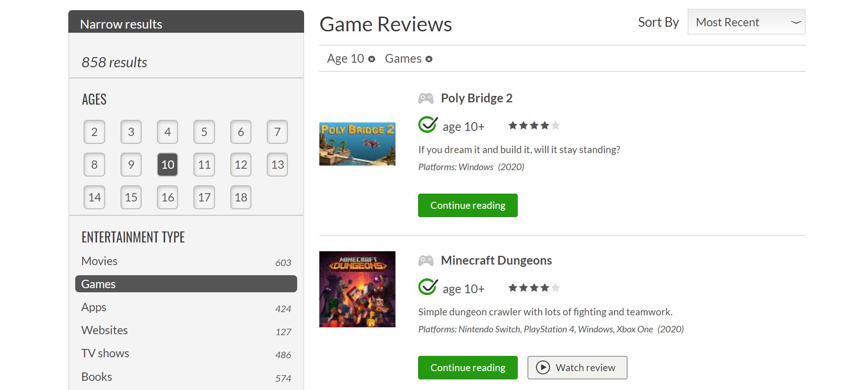Viewport: 868px width, 390px height.
Task: Select age 2 filter
Action: (94, 132)
